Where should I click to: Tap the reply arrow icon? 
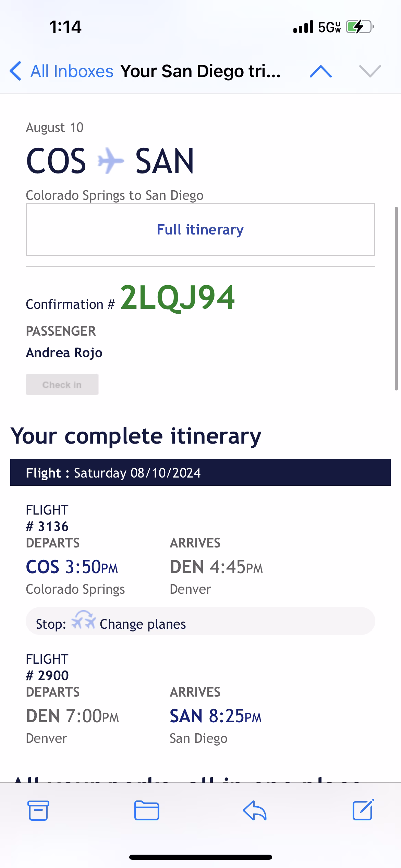(x=255, y=810)
